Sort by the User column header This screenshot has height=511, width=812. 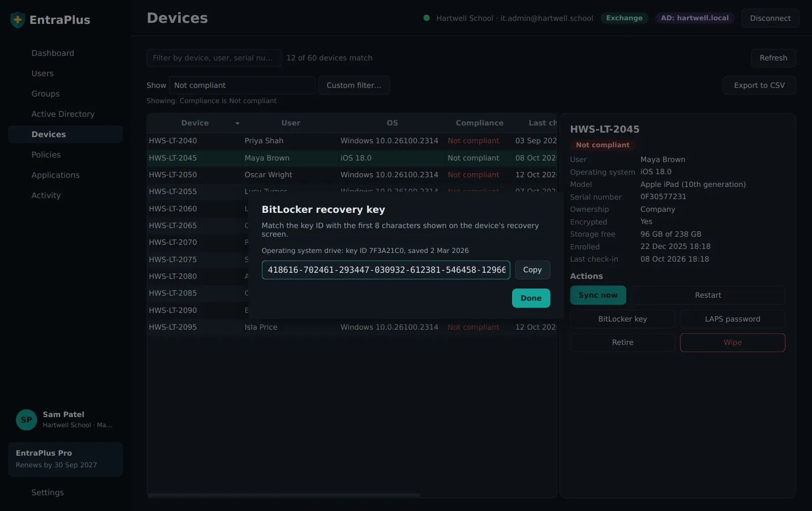(291, 123)
